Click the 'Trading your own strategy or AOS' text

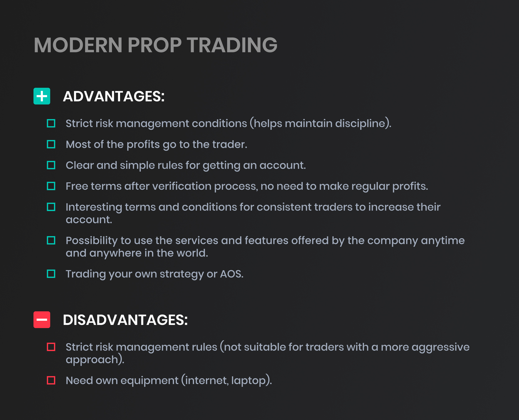pyautogui.click(x=155, y=274)
